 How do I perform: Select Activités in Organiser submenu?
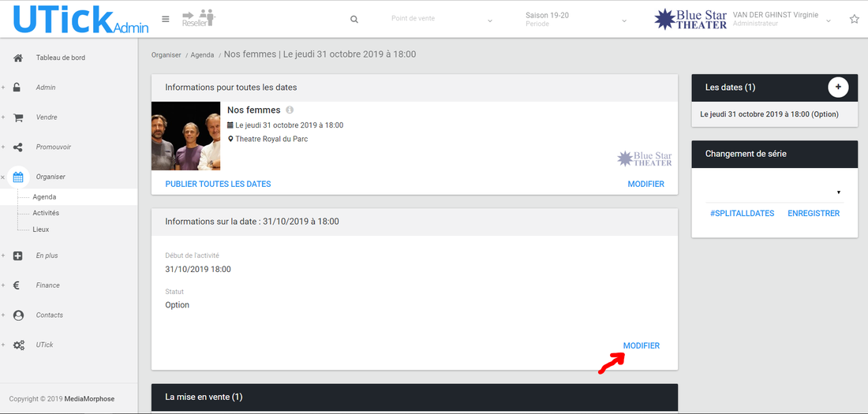coord(46,213)
